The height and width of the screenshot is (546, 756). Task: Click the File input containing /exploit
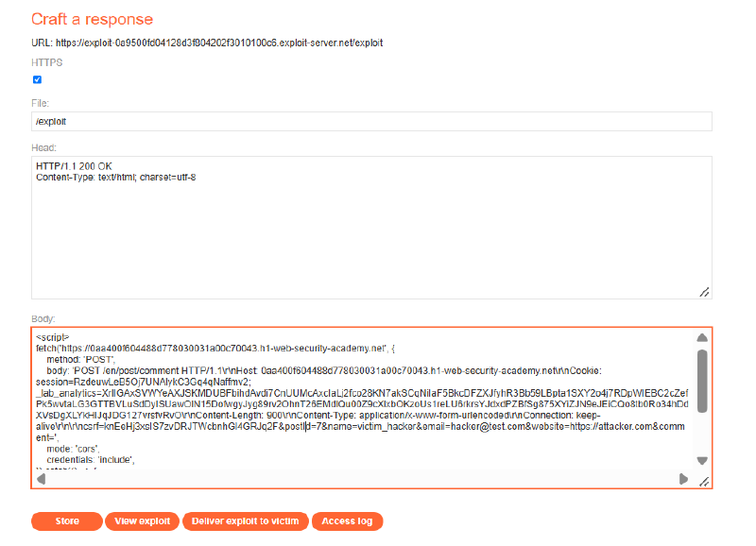click(371, 122)
